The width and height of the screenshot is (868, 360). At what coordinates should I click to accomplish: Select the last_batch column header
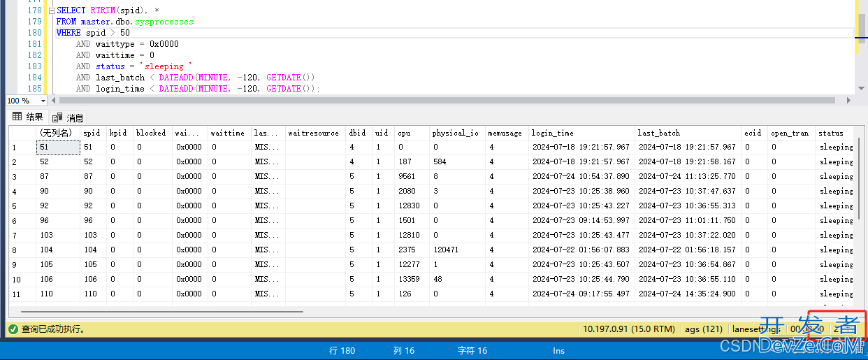[688, 133]
